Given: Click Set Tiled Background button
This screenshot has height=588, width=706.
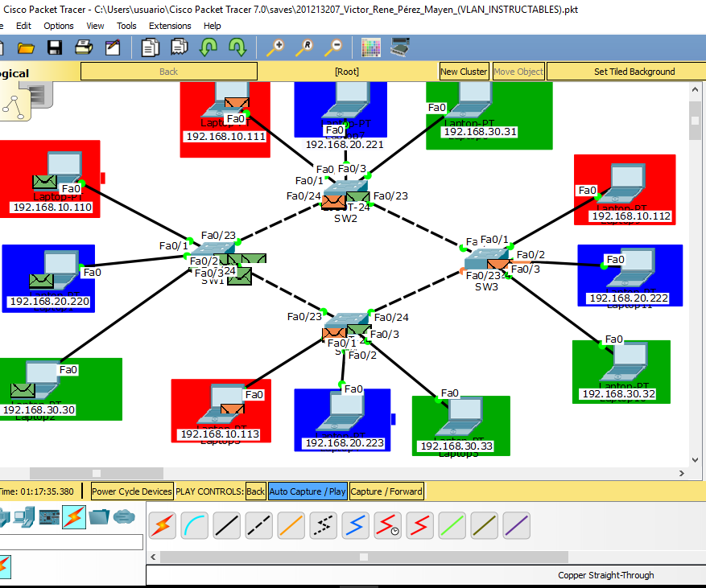Looking at the screenshot, I should click(x=634, y=72).
